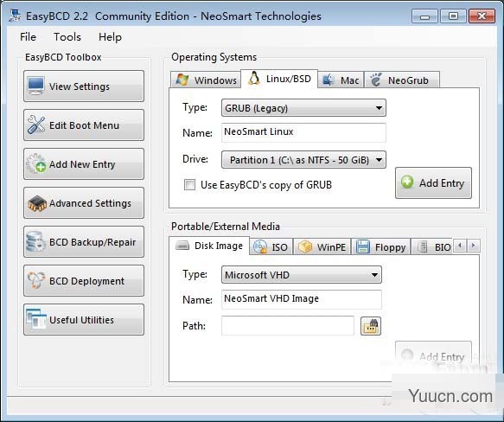
Task: Switch to the ISO tab
Action: 271,246
